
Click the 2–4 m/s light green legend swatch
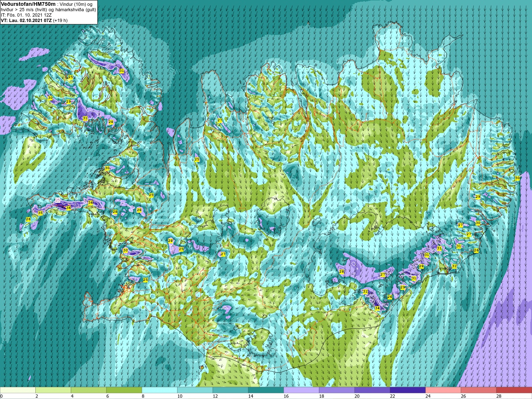[53, 390]
